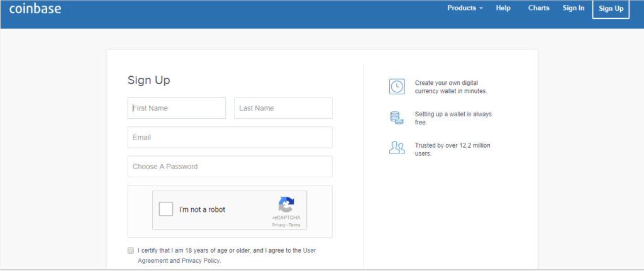
Task: Click the Sign Up form heading
Action: pyautogui.click(x=148, y=80)
